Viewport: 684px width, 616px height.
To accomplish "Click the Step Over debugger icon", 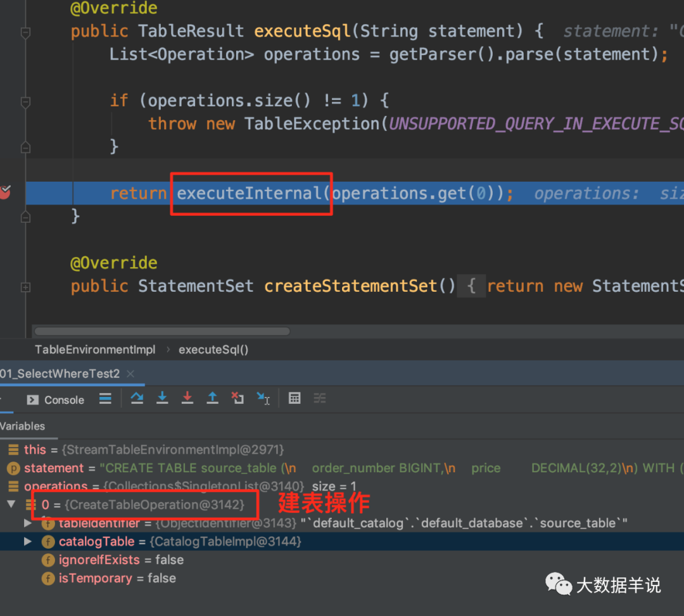I will point(137,398).
